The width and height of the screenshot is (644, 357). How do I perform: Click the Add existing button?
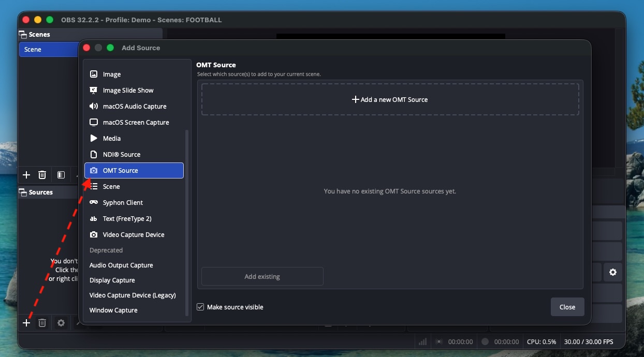click(262, 276)
